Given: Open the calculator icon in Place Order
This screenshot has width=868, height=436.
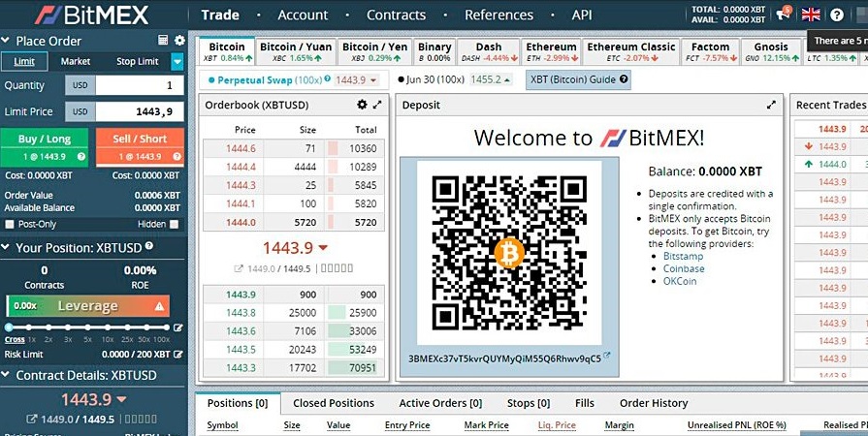Looking at the screenshot, I should coord(163,40).
